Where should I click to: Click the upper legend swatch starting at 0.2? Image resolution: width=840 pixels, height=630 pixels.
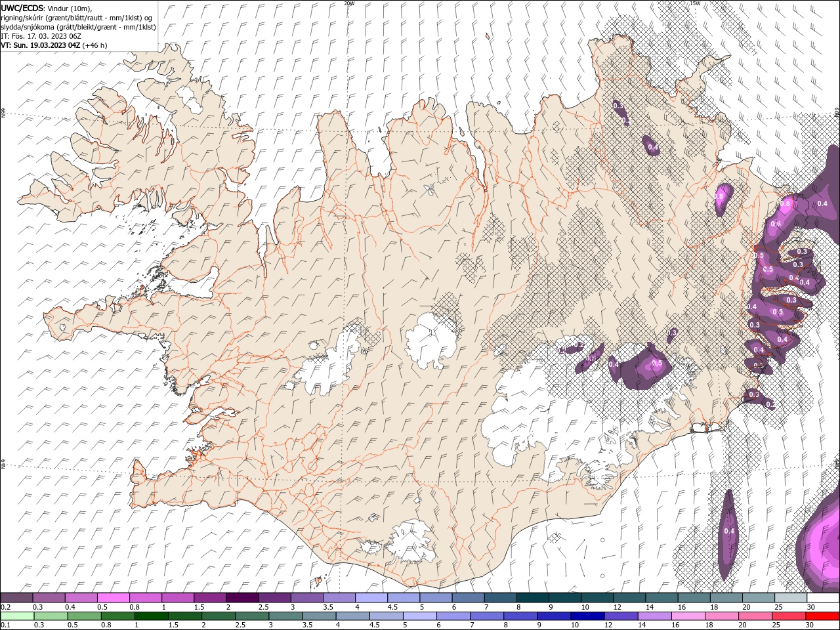coord(16,598)
